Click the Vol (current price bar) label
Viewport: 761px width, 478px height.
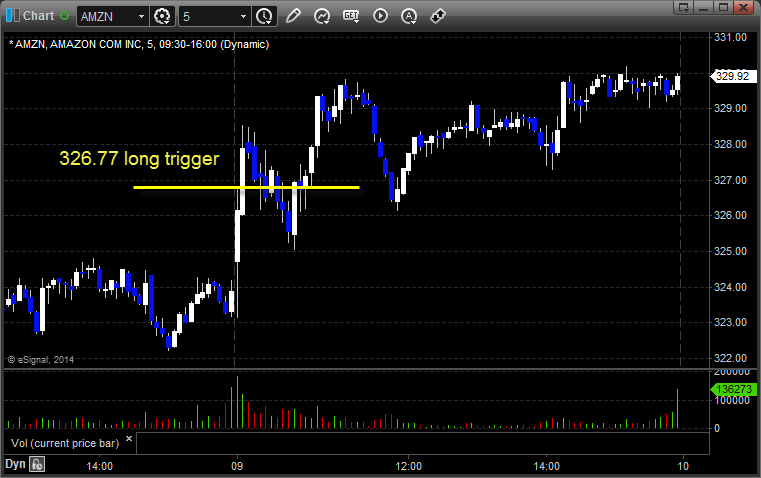point(65,443)
